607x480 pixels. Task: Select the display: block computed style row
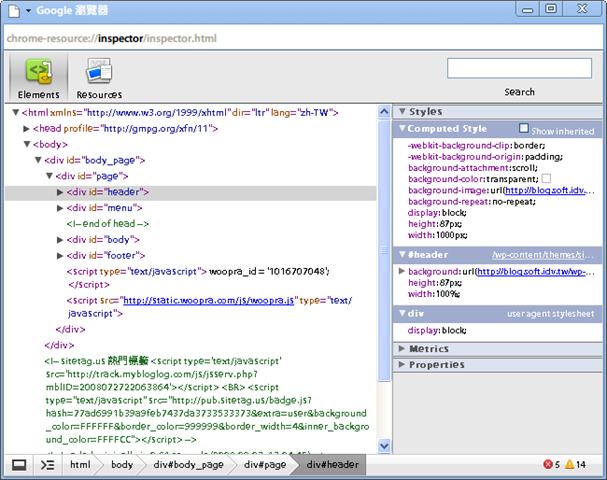437,213
